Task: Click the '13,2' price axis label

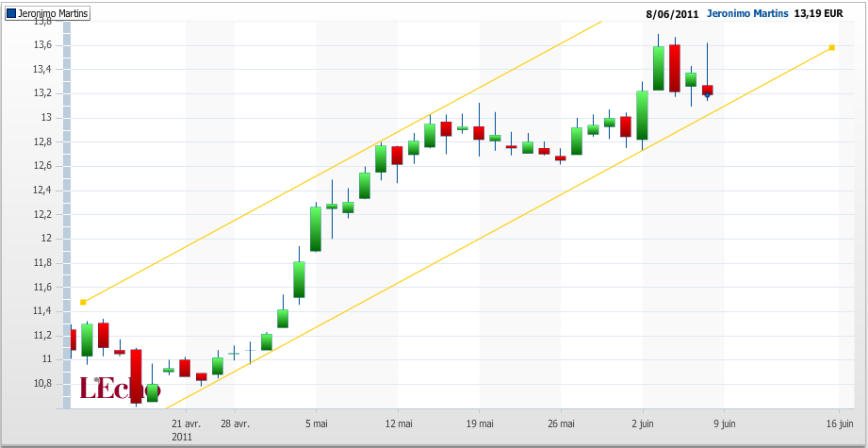Action: (x=42, y=93)
